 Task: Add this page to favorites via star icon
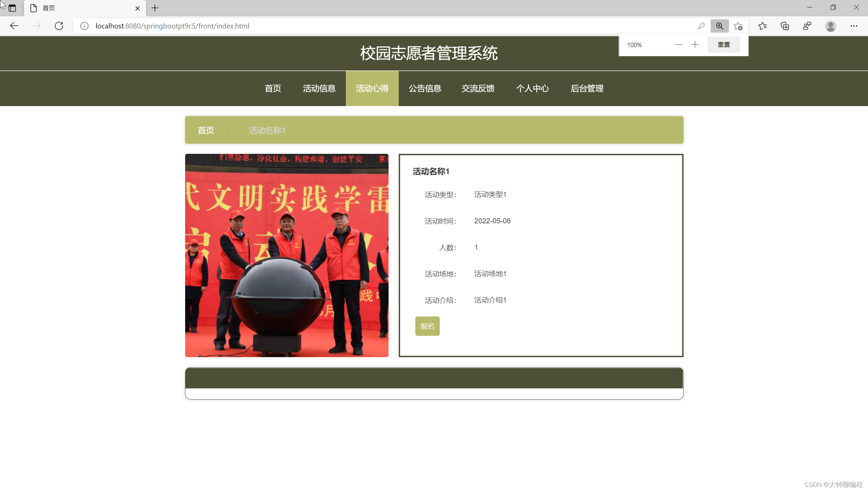point(738,26)
